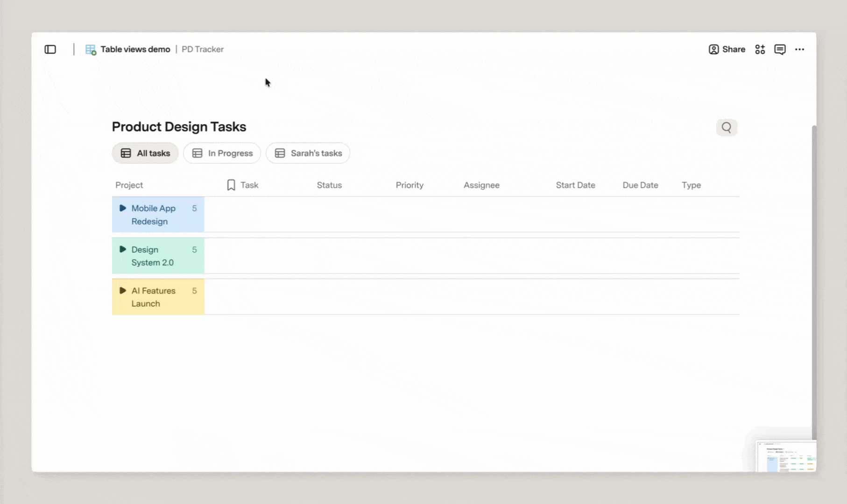This screenshot has height=504, width=847.
Task: Switch to Sarah's tasks view tab
Action: point(308,153)
